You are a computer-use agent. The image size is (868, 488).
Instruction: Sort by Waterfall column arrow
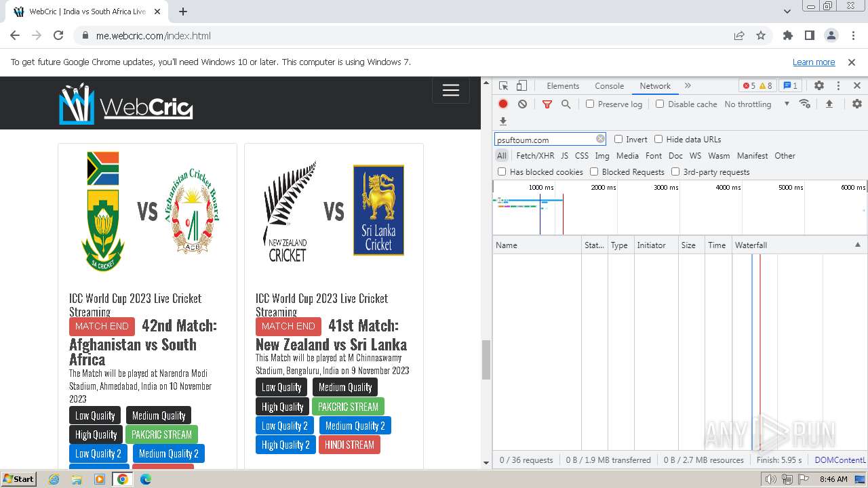(857, 245)
